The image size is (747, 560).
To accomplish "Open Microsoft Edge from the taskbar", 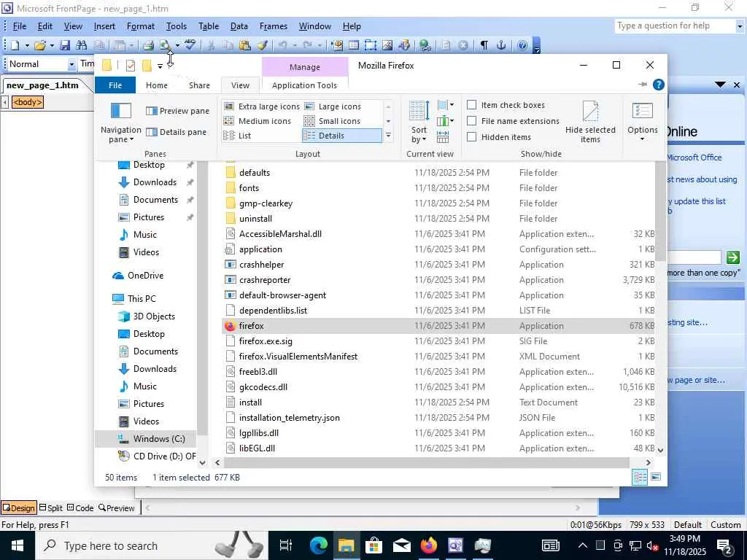I will click(318, 545).
